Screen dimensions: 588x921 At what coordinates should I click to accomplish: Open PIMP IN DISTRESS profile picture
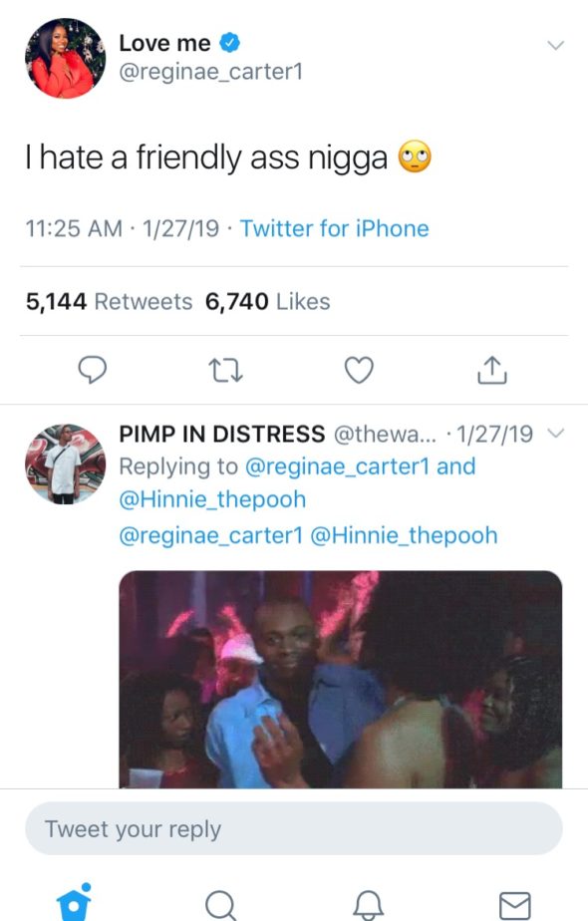(x=65, y=464)
